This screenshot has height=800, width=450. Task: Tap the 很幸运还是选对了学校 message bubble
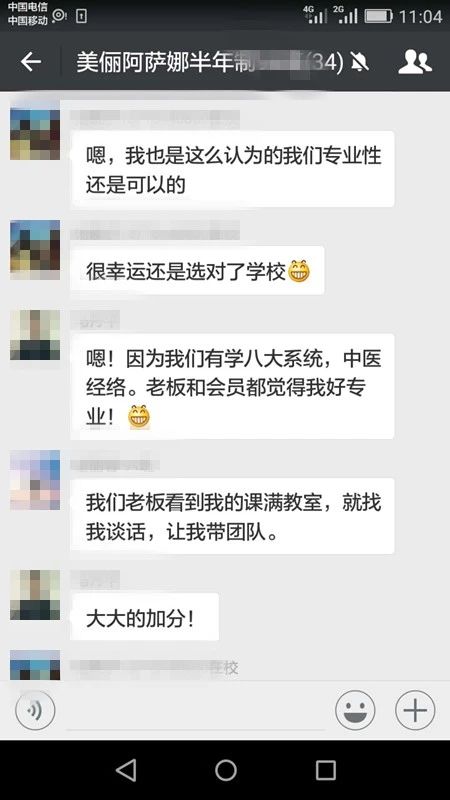tap(197, 270)
